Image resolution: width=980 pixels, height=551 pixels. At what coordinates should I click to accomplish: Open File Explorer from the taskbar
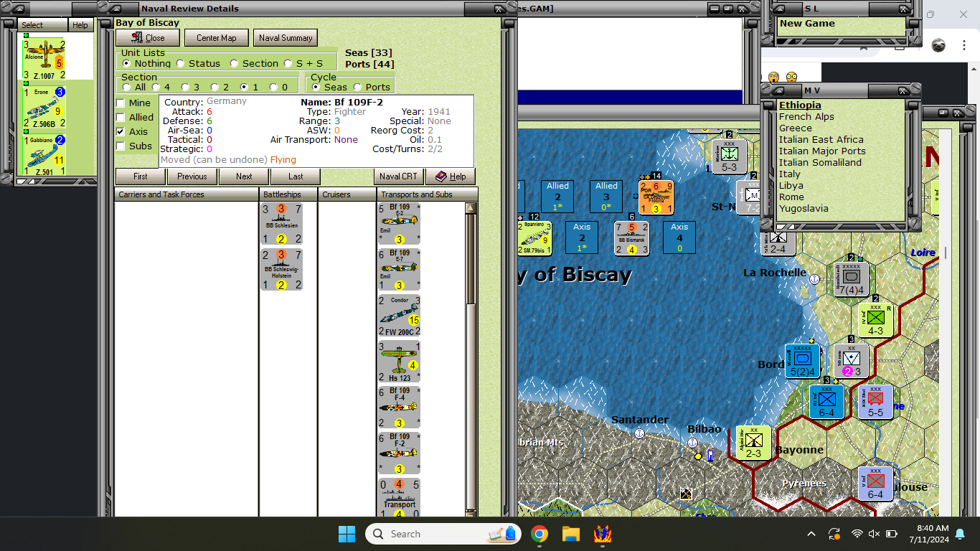pos(570,534)
